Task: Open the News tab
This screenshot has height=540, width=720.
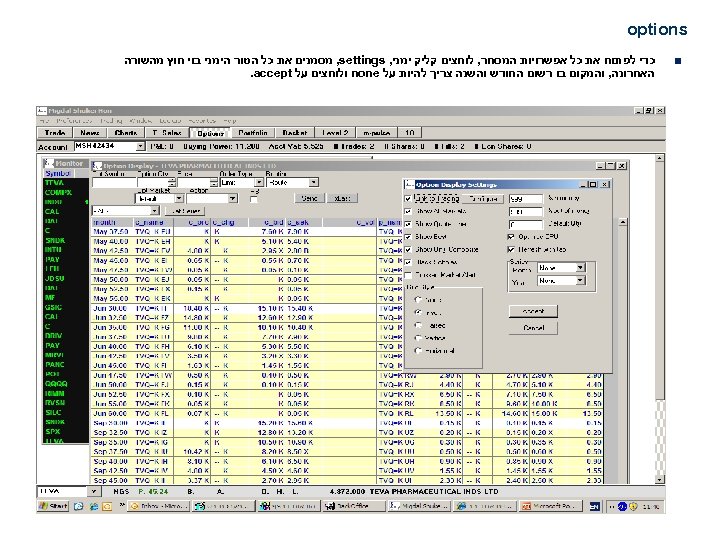Action: coord(90,133)
